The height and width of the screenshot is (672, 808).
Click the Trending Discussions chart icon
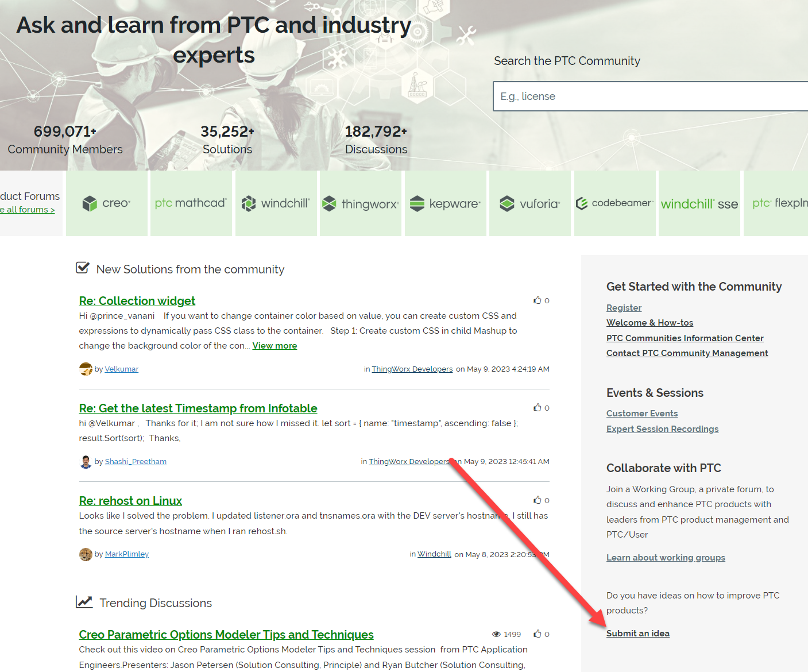click(84, 601)
